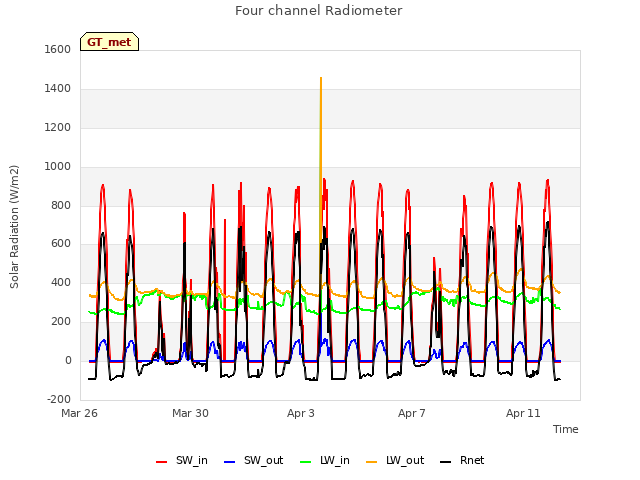640x480 pixels.
Task: Click the 1400 y-axis tick label
Action: point(58,88)
